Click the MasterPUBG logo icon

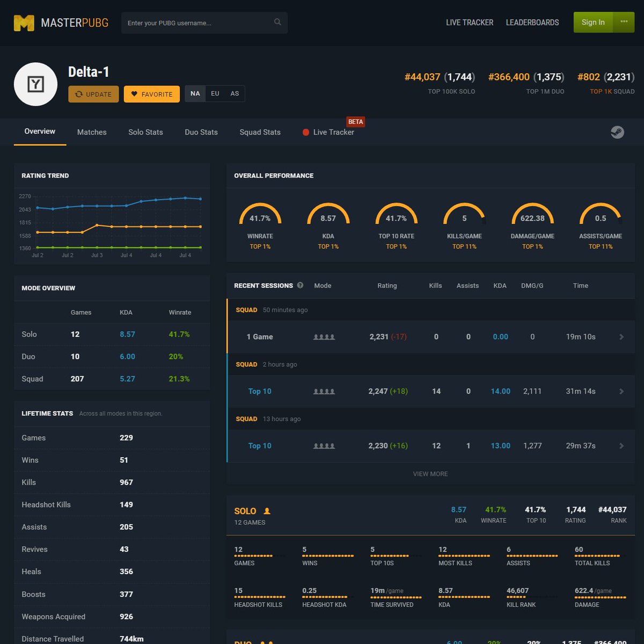[24, 23]
